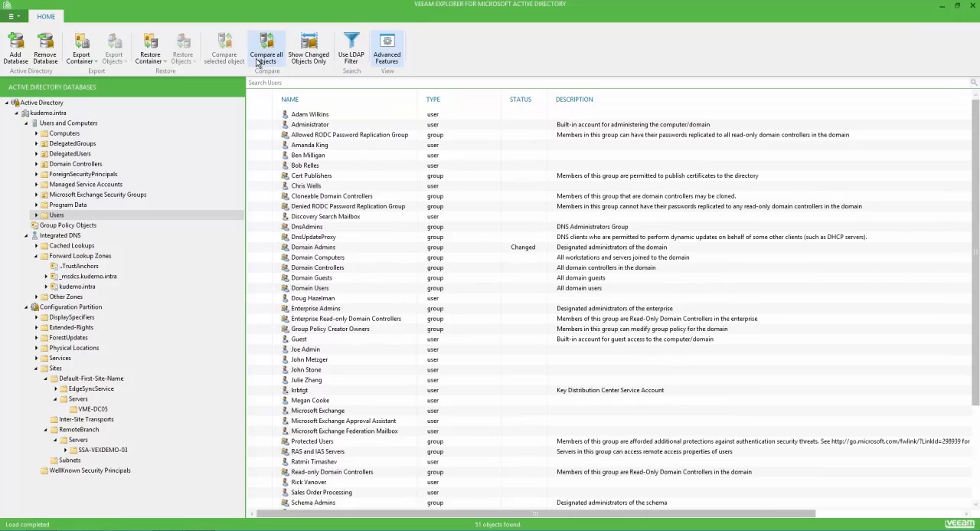The width and height of the screenshot is (980, 531).
Task: Expand the Other Zones arrow
Action: pyautogui.click(x=36, y=297)
